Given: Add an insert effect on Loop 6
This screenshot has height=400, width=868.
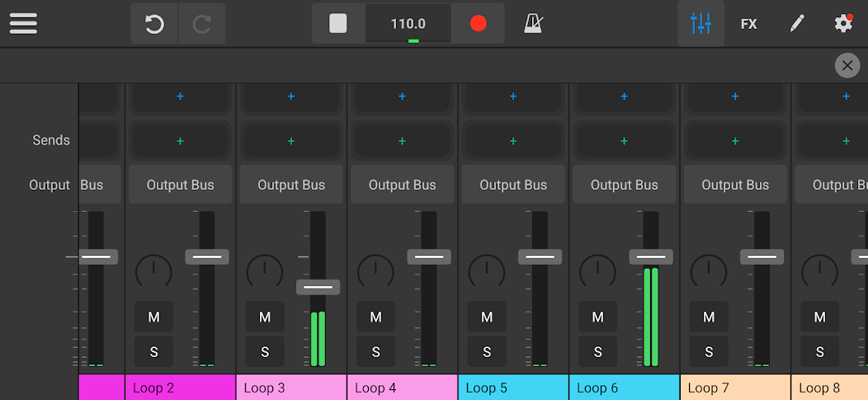Looking at the screenshot, I should [625, 96].
